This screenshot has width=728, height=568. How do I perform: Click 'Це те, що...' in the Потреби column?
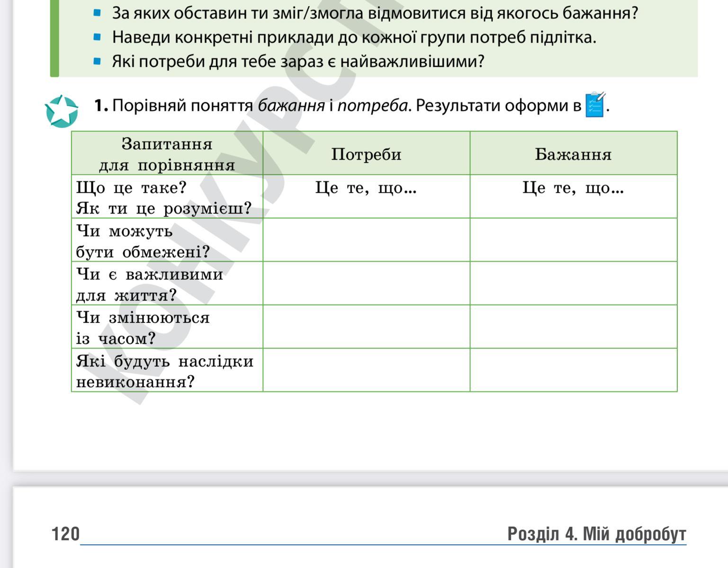(366, 188)
